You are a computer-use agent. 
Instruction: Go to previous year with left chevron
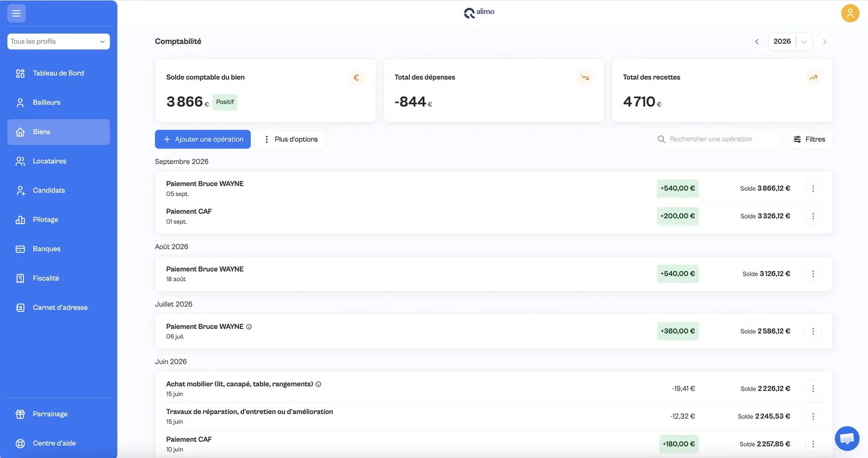(x=757, y=42)
